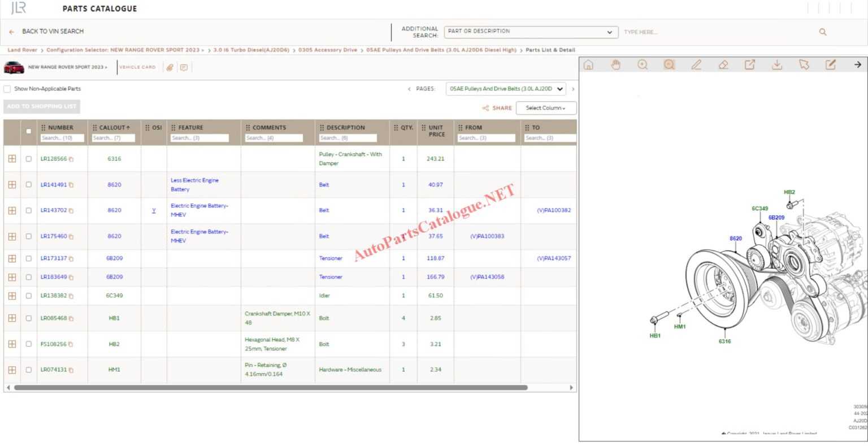The width and height of the screenshot is (868, 446).
Task: Select the Home view icon in image viewer
Action: coord(589,65)
